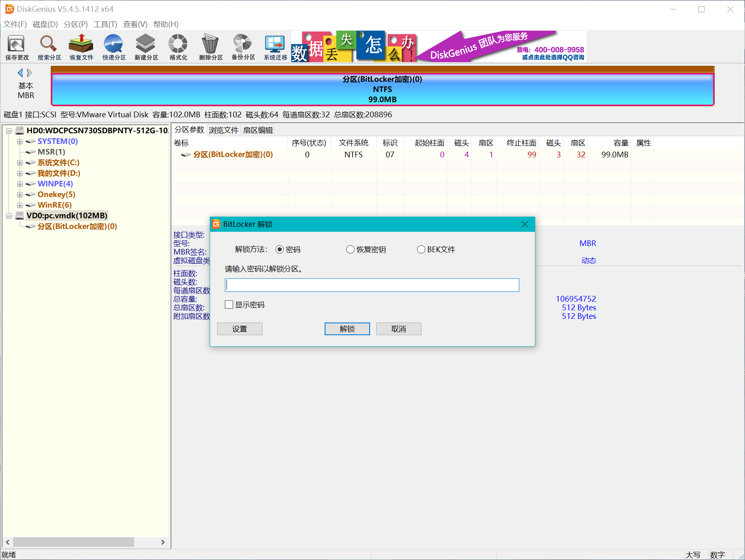Viewport: 745px width, 560px height.
Task: Open the Backup Partition (备份分区) tool
Action: click(243, 47)
